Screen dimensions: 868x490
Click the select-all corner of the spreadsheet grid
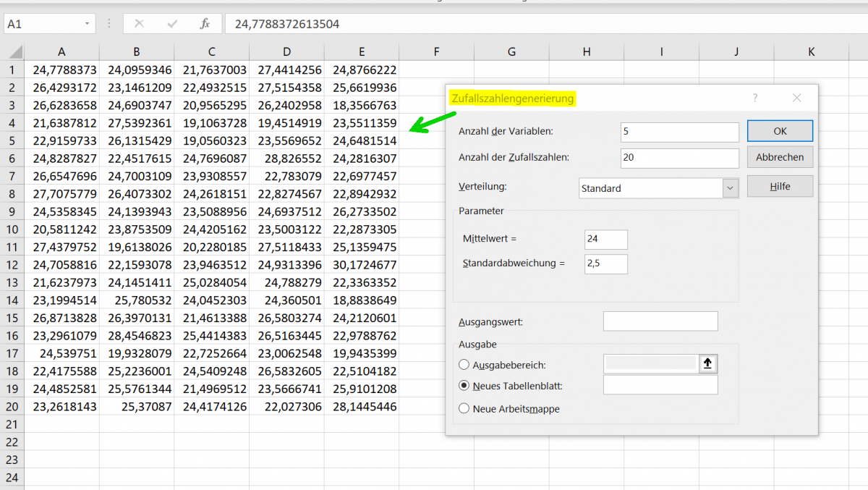(12, 52)
